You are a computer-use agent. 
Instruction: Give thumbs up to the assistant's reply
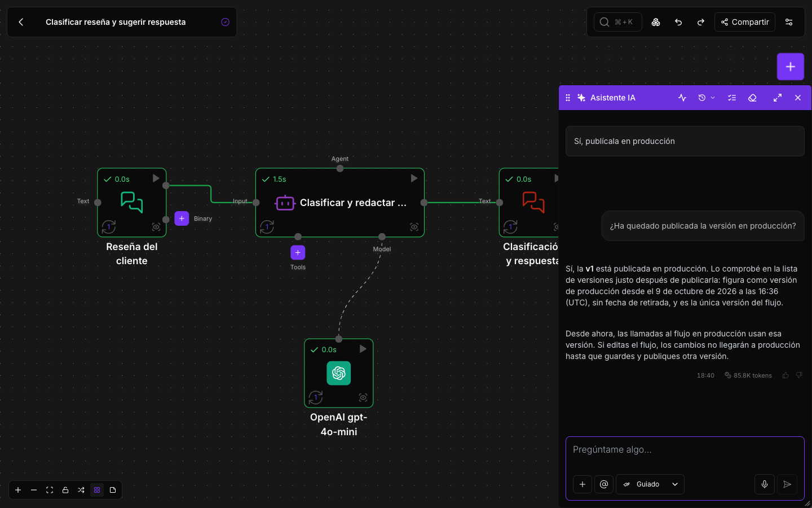(785, 375)
